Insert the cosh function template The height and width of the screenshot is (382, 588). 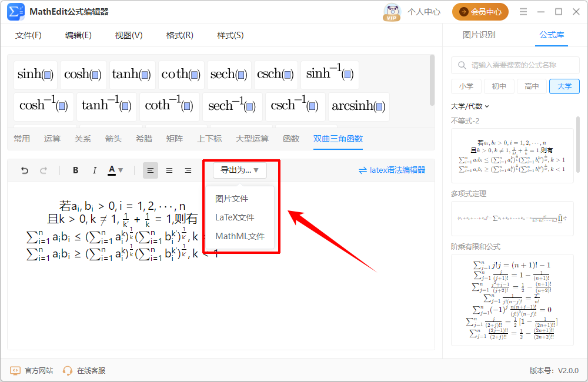point(83,75)
